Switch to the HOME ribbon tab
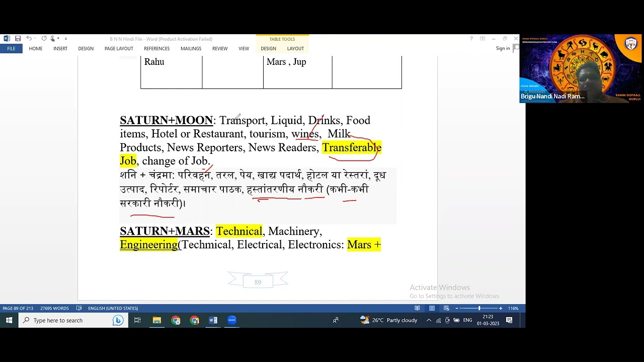Screen dimensions: 644x362 pos(35,49)
